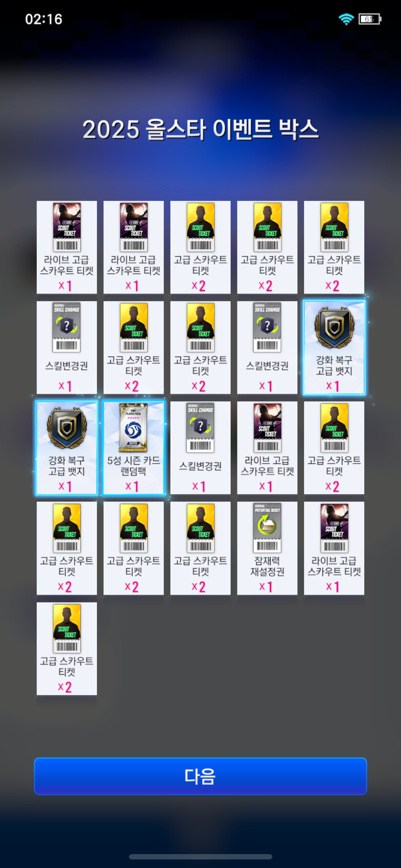This screenshot has height=868, width=401.
Task: Tap the 2025 올스타 이벤트 박스 title
Action: pyautogui.click(x=200, y=129)
